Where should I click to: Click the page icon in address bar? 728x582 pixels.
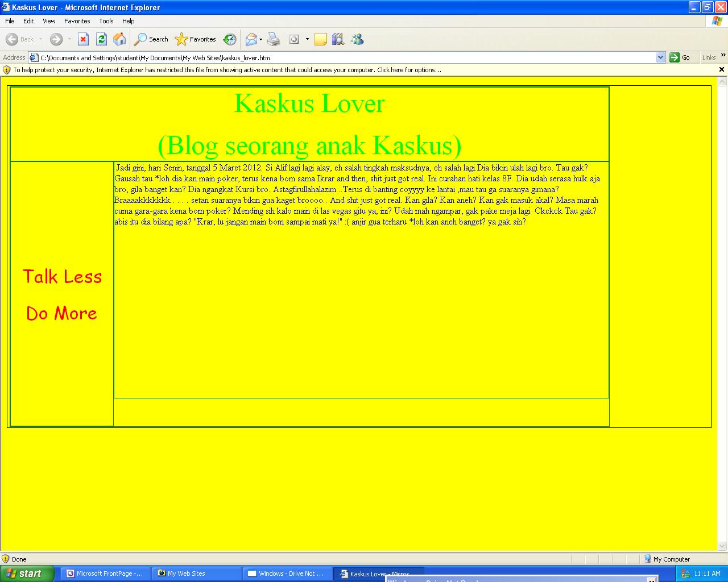[34, 57]
